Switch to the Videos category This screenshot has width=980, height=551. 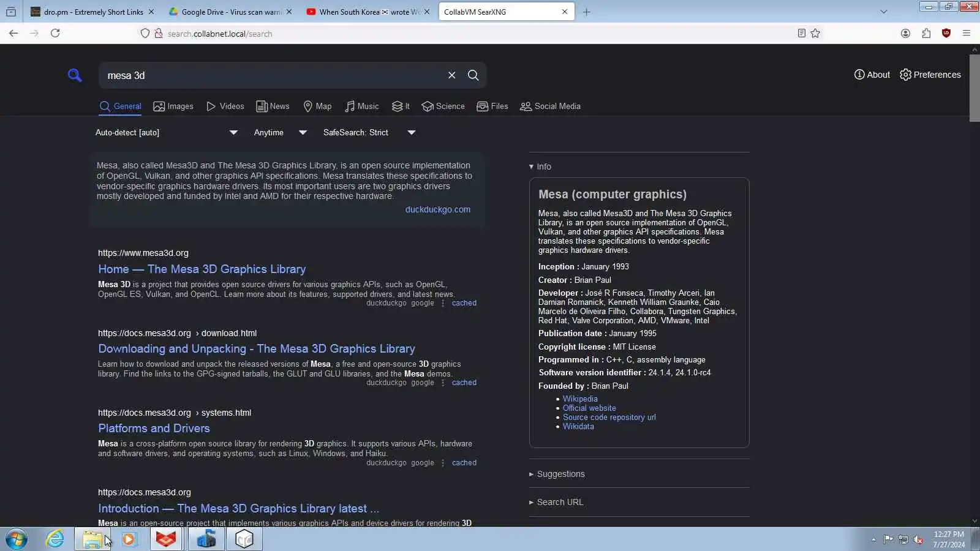225,106
